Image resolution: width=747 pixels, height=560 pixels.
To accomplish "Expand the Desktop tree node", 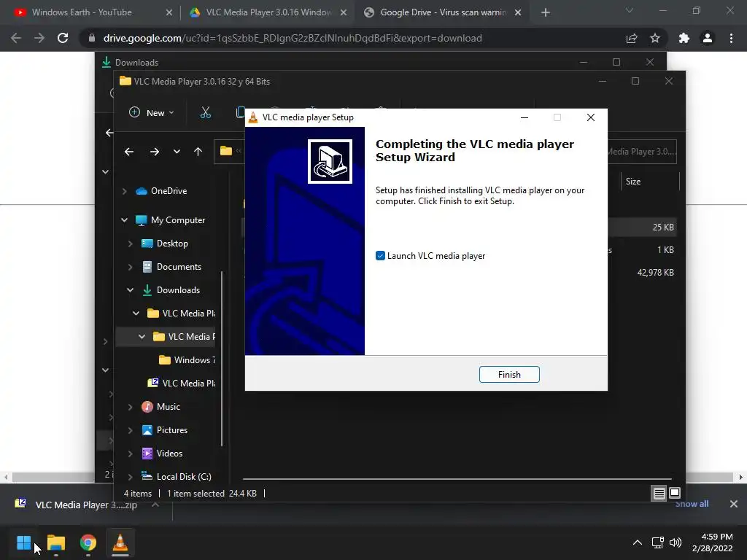I will (x=130, y=244).
